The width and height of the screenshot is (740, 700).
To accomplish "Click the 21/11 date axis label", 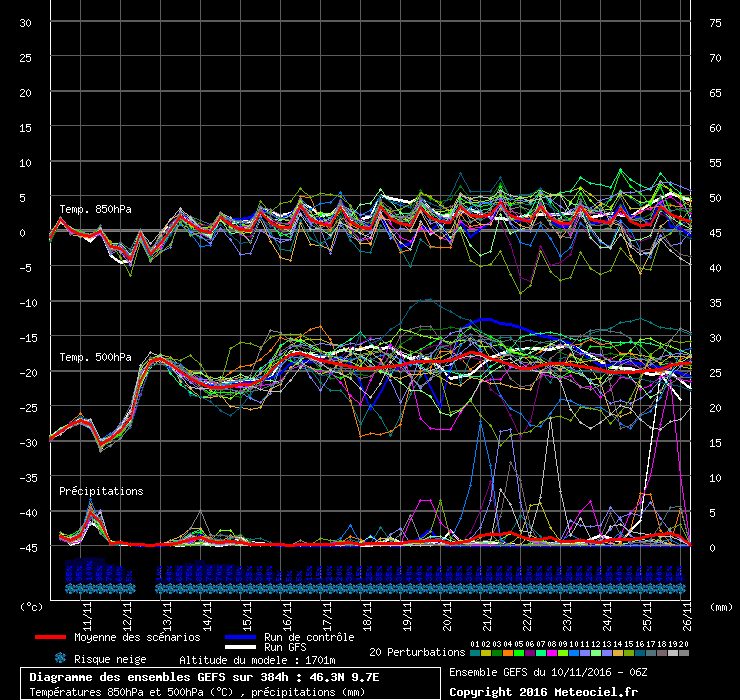I will pos(488,616).
